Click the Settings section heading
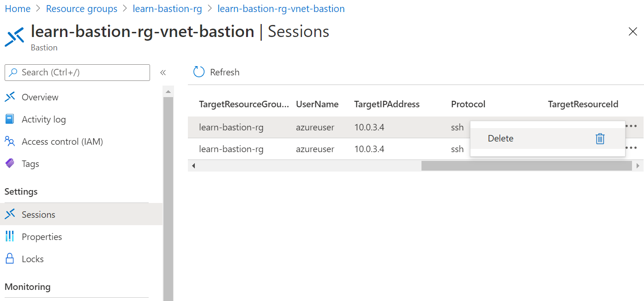 tap(21, 191)
